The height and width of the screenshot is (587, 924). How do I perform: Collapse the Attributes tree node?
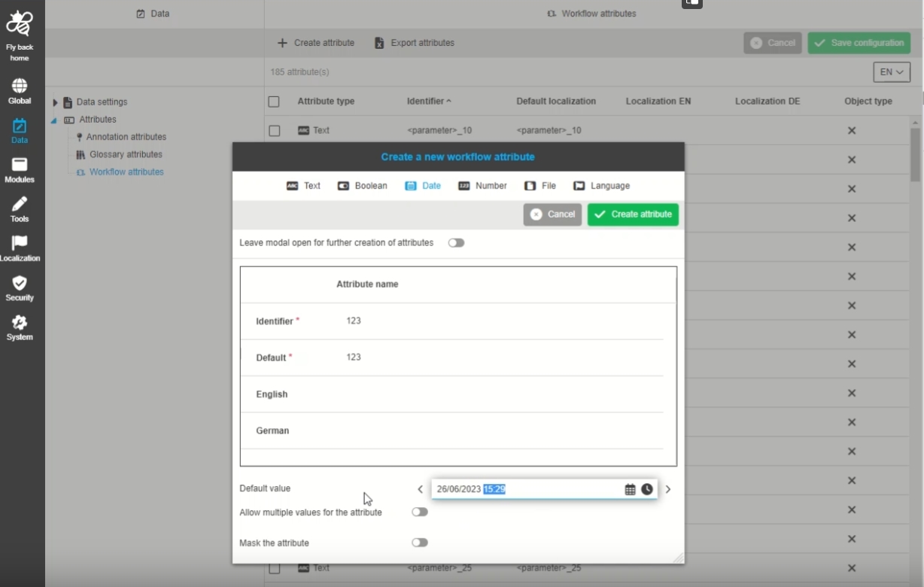coord(54,120)
